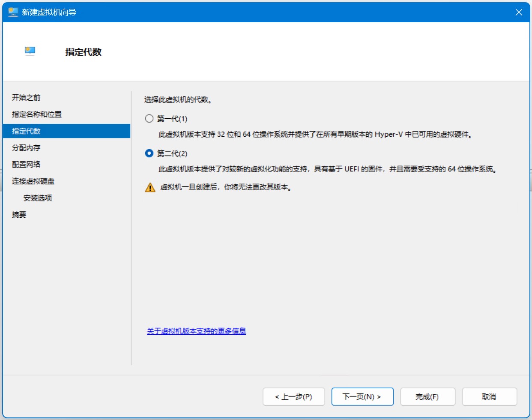532x420 pixels.
Task: Click the 取消 button
Action: click(x=489, y=397)
